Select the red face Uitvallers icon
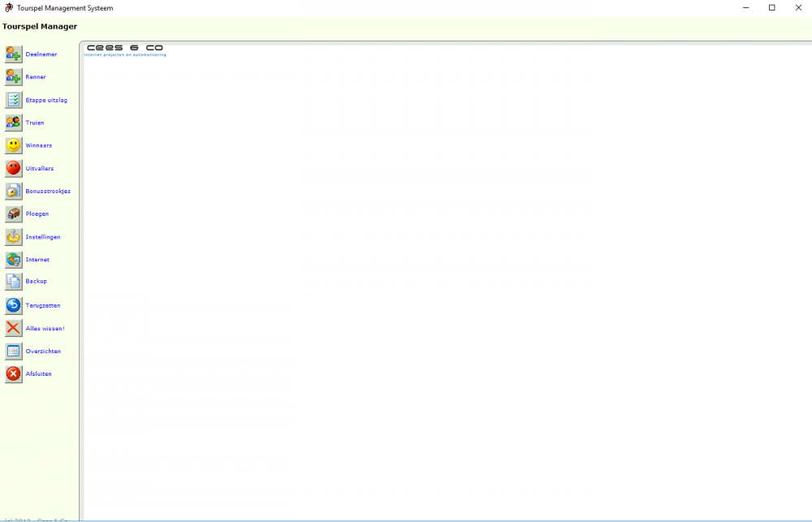This screenshot has width=812, height=522. coord(14,168)
